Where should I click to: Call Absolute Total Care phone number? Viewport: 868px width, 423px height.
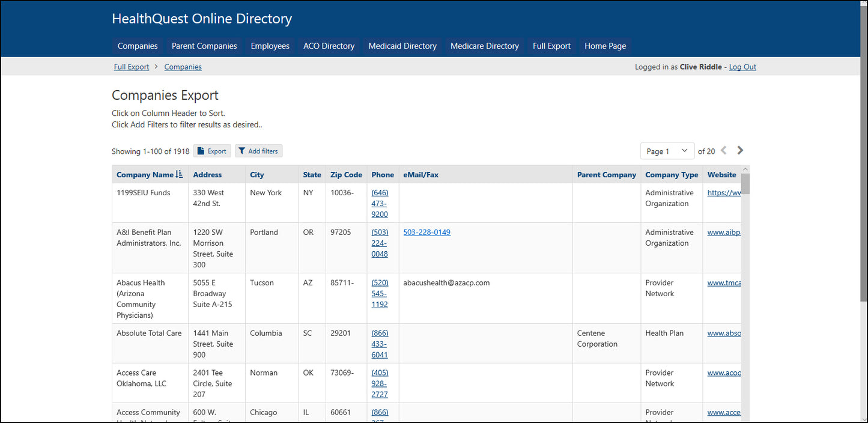[x=380, y=344]
